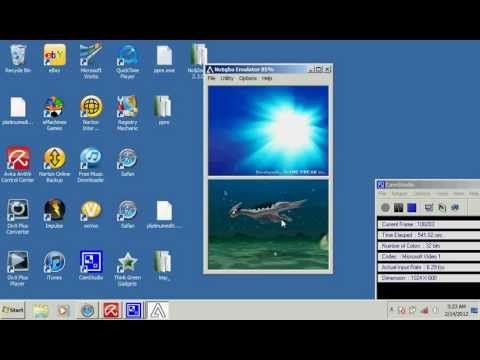Select the Avira AntiVir Control Center shortcut
Screen dimensions: 480x360
[x=18, y=165]
